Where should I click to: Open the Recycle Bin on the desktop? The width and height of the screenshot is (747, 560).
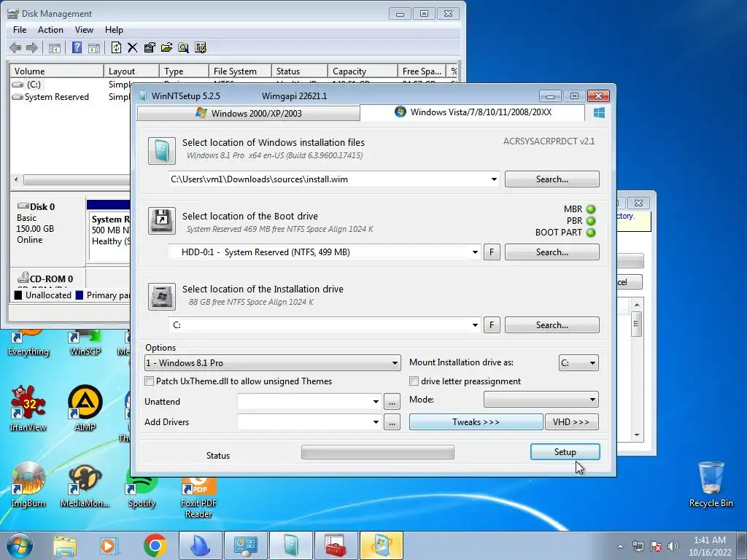(x=711, y=484)
